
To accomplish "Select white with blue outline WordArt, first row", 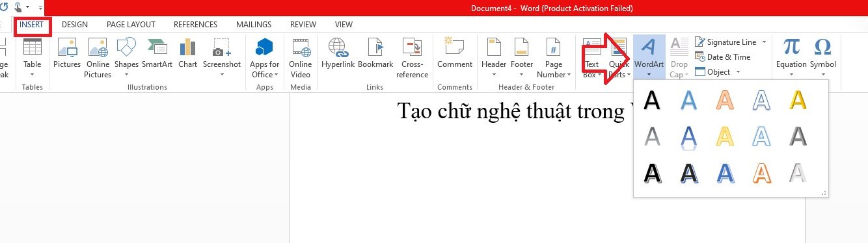I will point(762,100).
